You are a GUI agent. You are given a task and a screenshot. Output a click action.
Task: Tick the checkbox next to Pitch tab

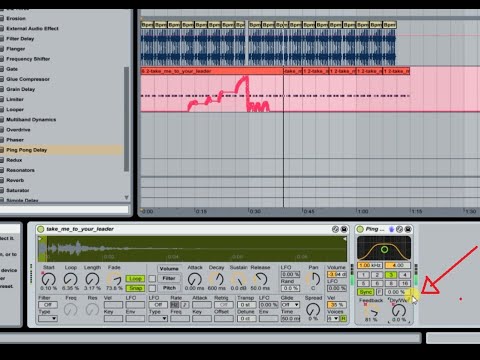pyautogui.click(x=152, y=288)
